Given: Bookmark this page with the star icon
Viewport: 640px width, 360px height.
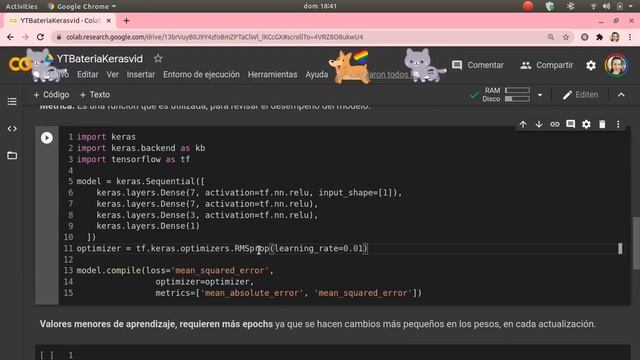Looking at the screenshot, I should click(x=566, y=37).
